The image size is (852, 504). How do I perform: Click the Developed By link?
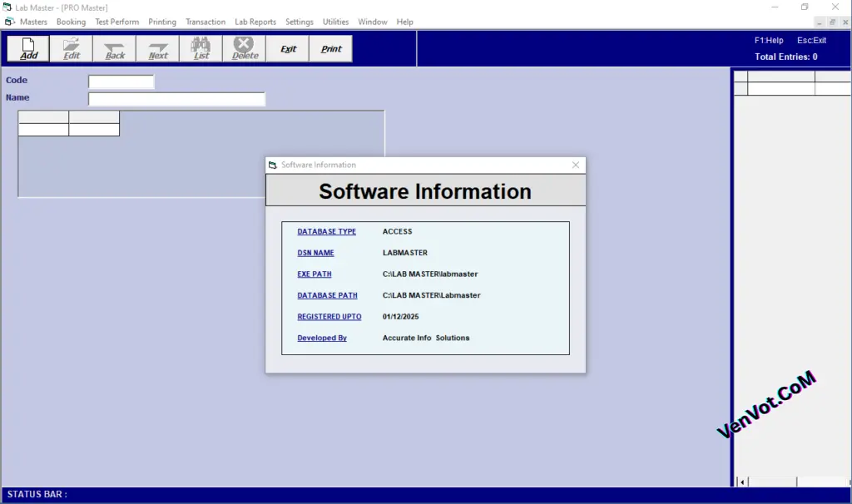click(322, 338)
